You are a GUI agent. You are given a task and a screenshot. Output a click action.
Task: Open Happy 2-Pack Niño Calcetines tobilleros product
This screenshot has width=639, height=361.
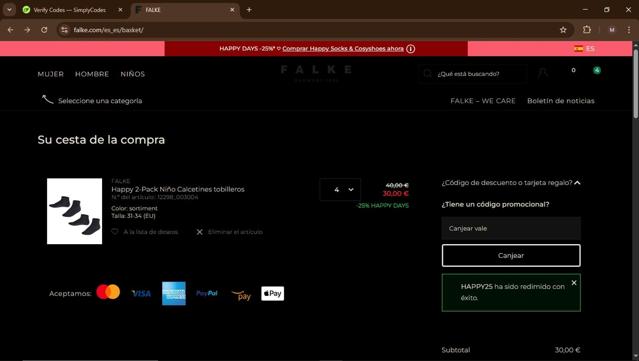pyautogui.click(x=178, y=189)
